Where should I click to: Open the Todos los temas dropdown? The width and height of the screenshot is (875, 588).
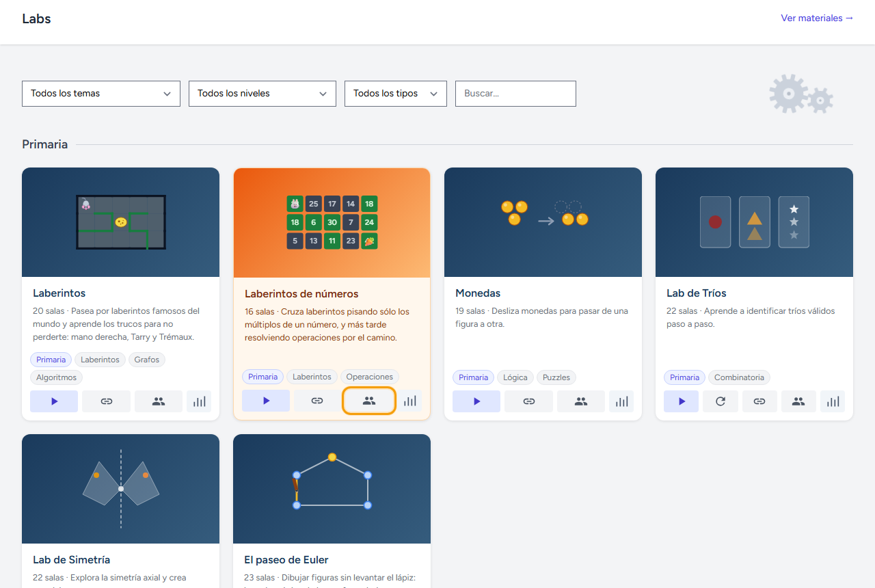(x=101, y=94)
